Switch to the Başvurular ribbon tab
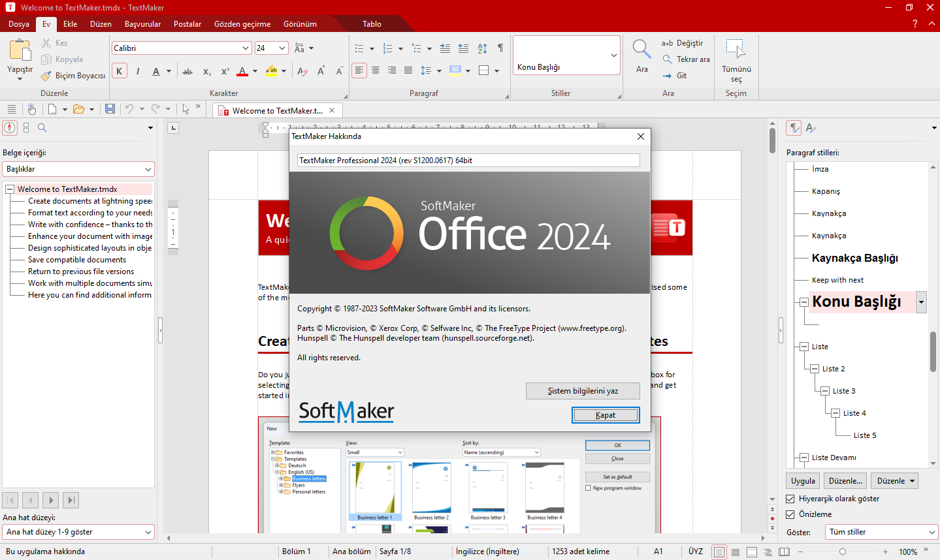 pyautogui.click(x=143, y=24)
